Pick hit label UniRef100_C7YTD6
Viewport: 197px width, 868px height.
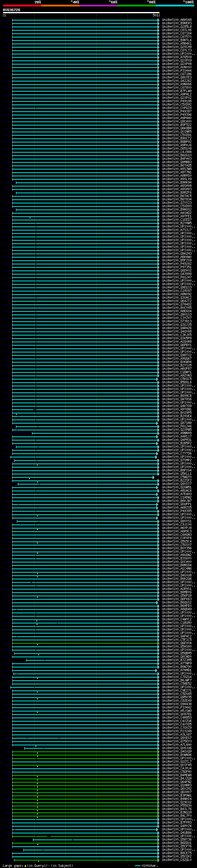point(177,454)
